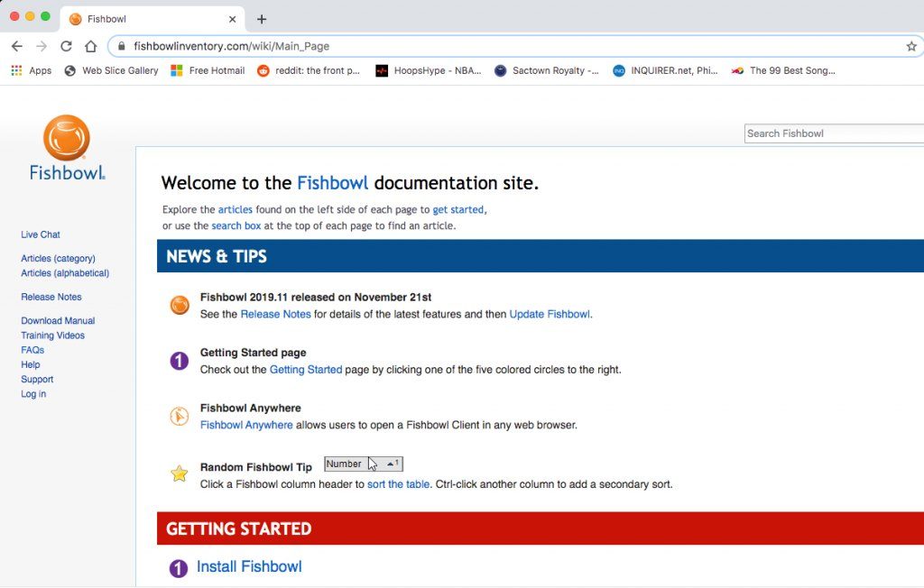The width and height of the screenshot is (924, 588).
Task: Open a new browser tab
Action: (x=262, y=18)
